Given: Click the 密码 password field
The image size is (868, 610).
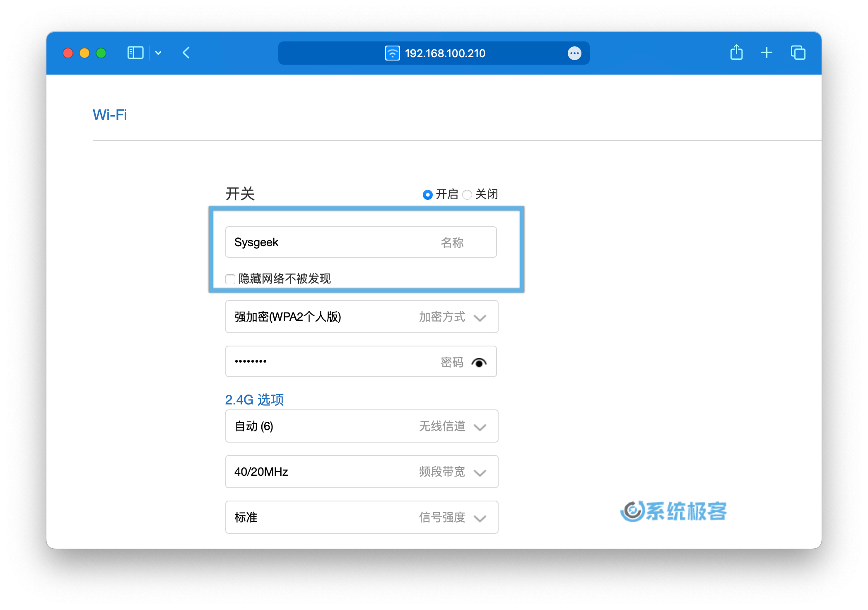Looking at the screenshot, I should click(x=361, y=361).
